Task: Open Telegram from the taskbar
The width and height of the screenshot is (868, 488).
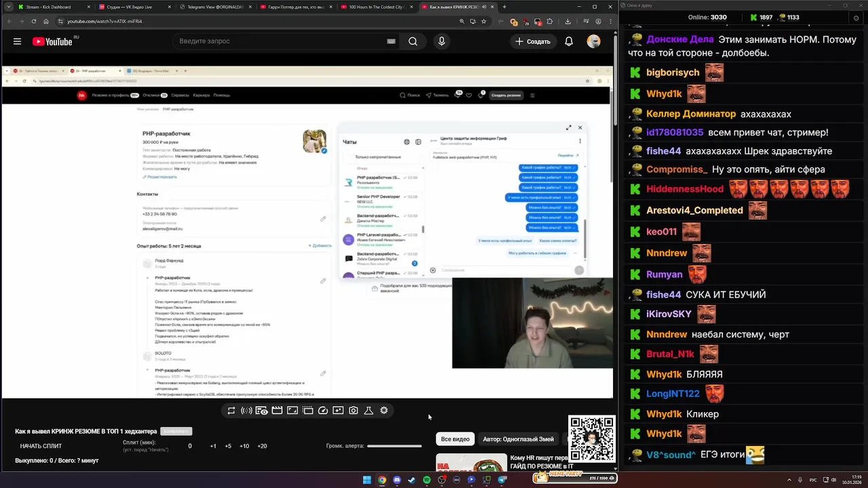Action: (502, 480)
